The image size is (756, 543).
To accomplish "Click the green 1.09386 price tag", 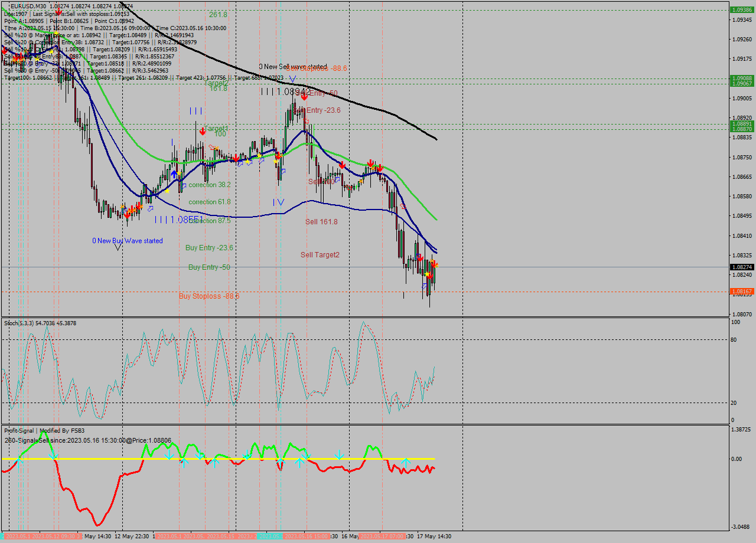I will (x=742, y=10).
